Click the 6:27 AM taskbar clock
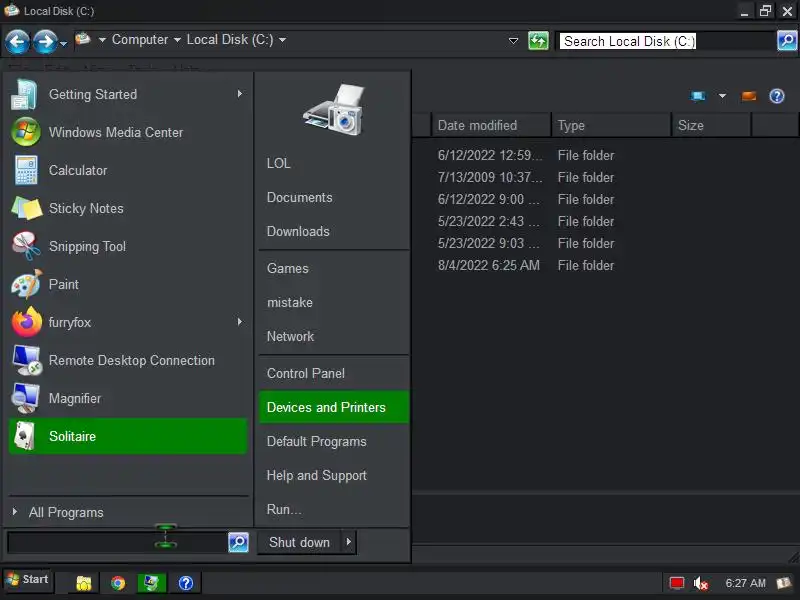 tap(745, 583)
